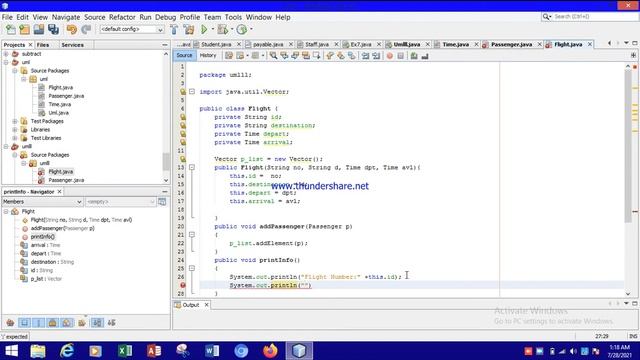Click the Undo toolbar icon
This screenshot has width=640, height=360.
click(72, 29)
